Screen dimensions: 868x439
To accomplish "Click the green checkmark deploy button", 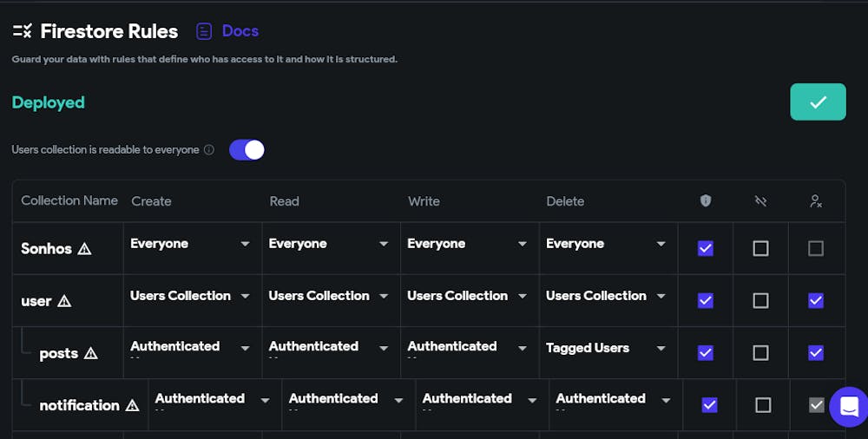I will 817,102.
